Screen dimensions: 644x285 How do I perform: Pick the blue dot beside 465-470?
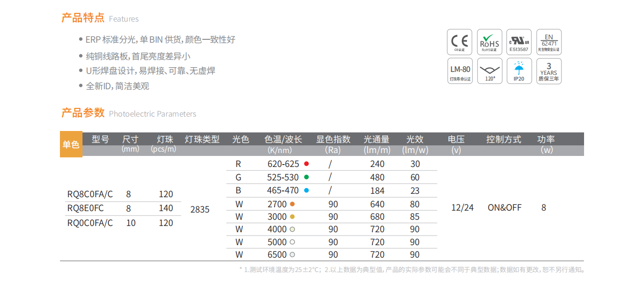click(x=306, y=190)
